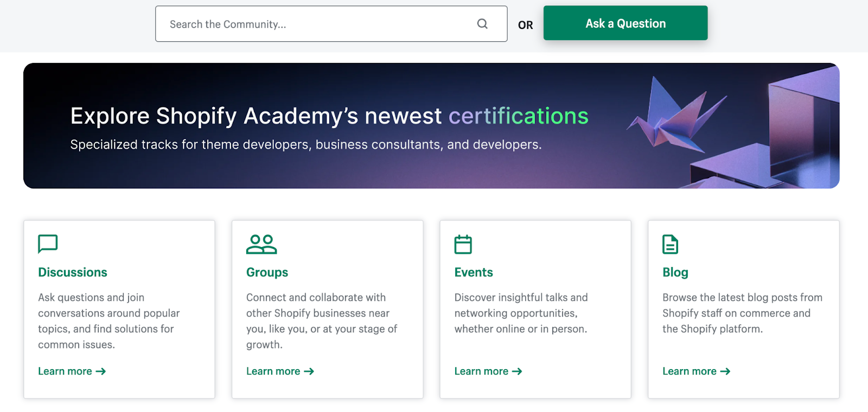Open the Shopify Academy certifications banner
This screenshot has width=868, height=412.
point(431,126)
